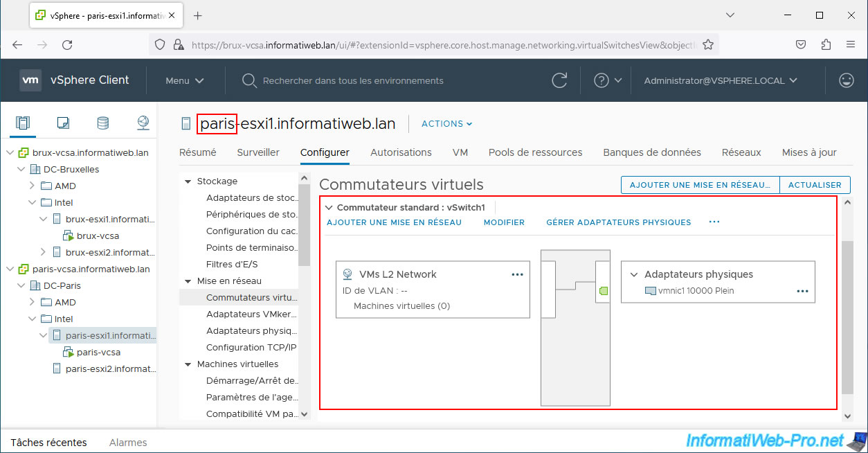
Task: Select paris-vcsa VM in inventory tree
Action: click(98, 352)
